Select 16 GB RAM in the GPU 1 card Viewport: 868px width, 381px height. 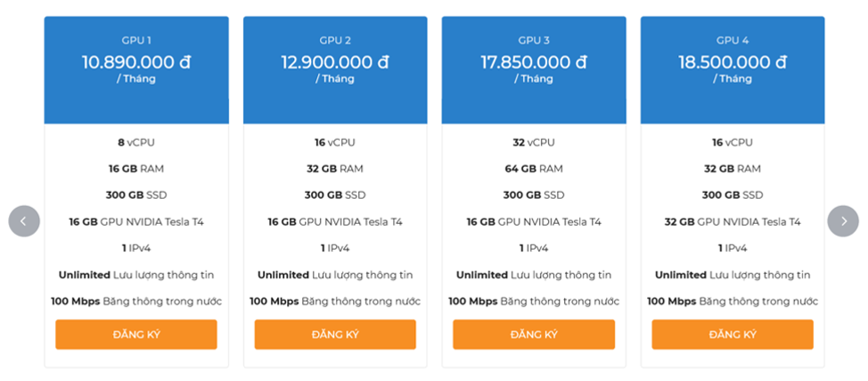[136, 169]
